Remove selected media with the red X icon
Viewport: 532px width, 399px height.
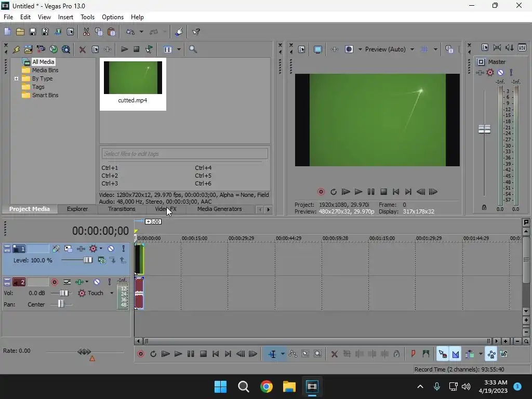point(82,49)
